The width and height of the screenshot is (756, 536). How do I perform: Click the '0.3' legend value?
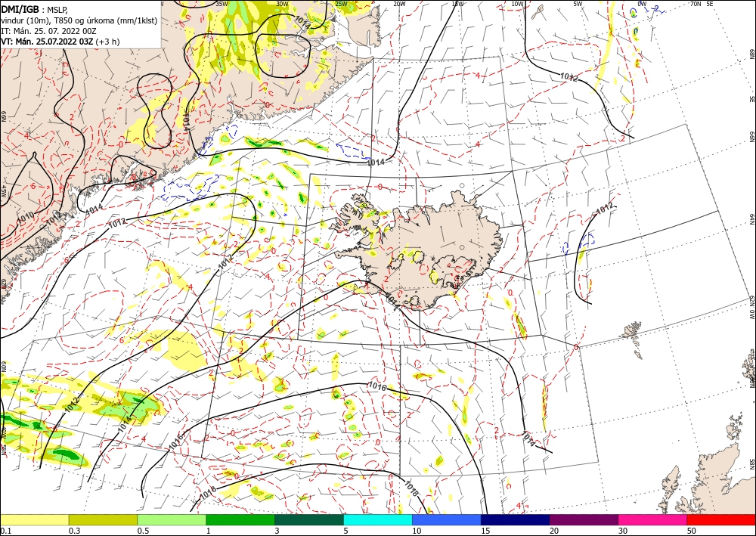[x=74, y=531]
